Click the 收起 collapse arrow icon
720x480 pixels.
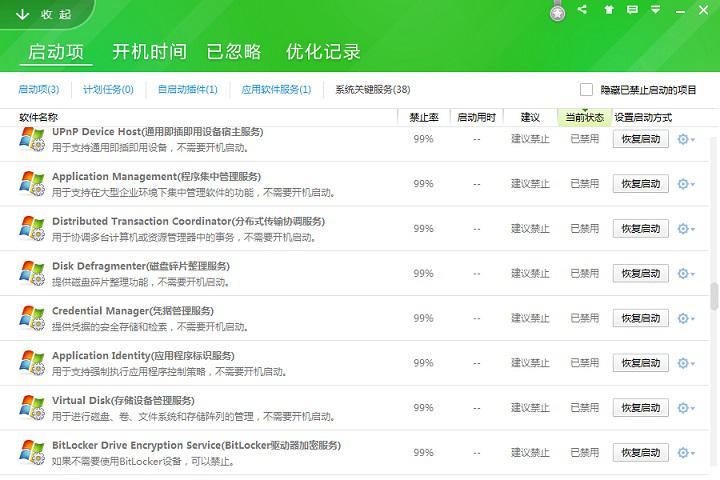pos(22,14)
